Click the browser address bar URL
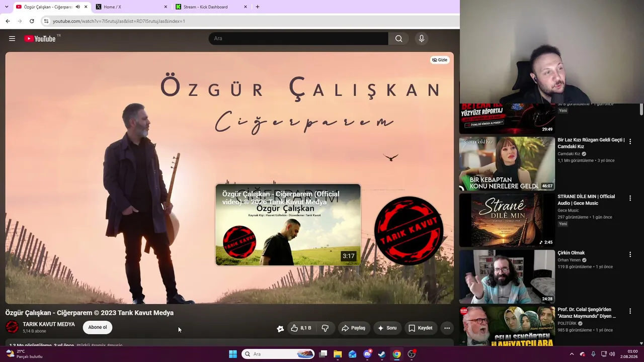 pyautogui.click(x=119, y=21)
